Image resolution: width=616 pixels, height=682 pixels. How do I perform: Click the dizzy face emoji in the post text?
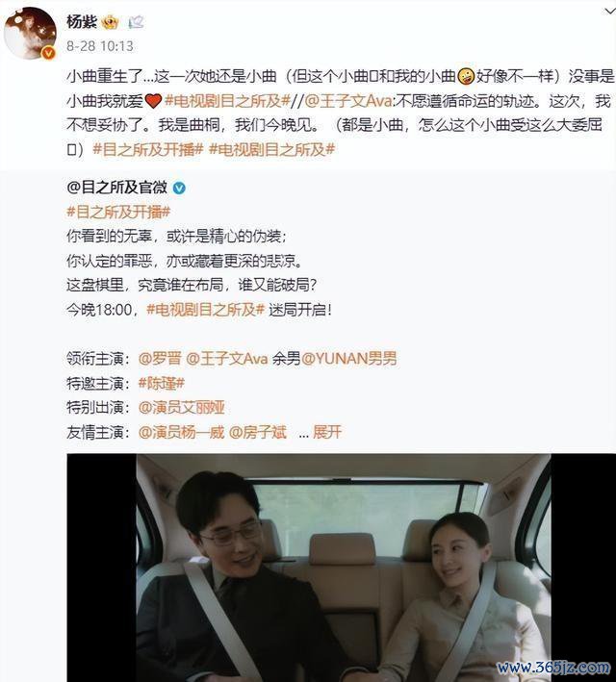(x=466, y=77)
